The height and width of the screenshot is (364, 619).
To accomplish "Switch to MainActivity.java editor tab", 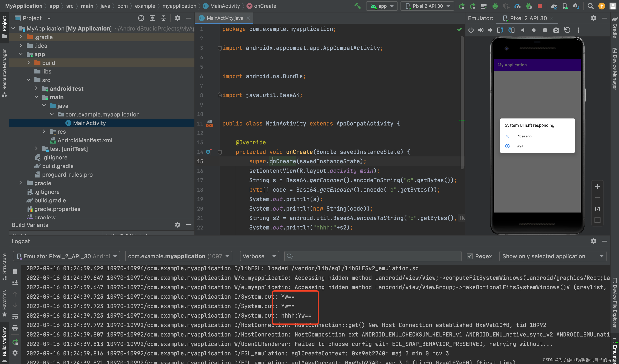I will coord(225,18).
